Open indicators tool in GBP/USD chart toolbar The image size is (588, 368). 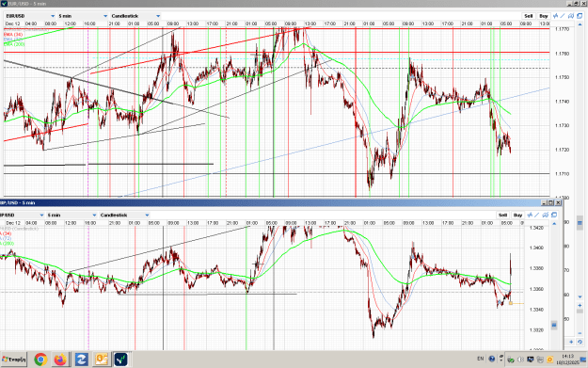[x=530, y=216]
